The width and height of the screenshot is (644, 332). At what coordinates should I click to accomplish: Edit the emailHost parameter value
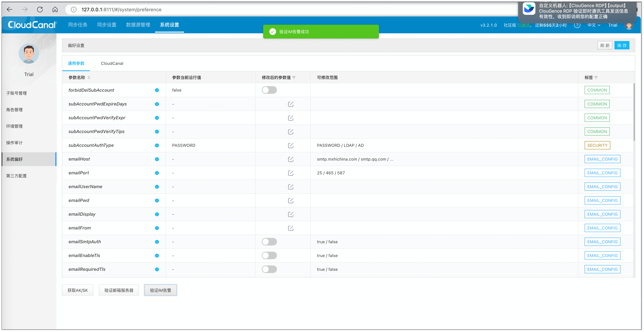[291, 159]
